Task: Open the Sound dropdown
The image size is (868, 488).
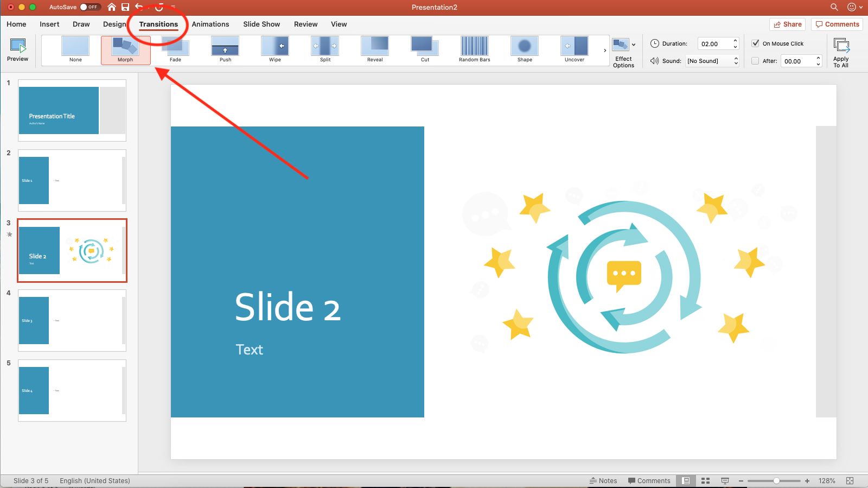Action: (712, 61)
